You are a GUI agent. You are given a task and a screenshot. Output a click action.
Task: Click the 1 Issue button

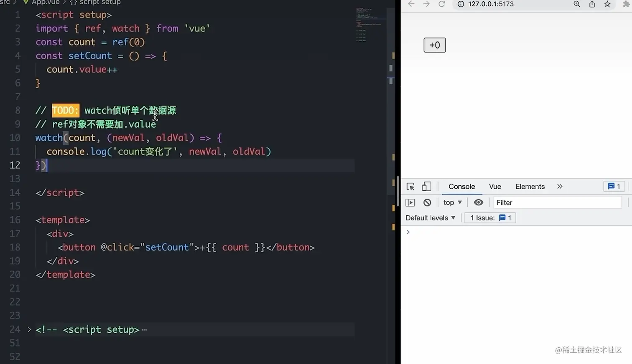click(490, 218)
